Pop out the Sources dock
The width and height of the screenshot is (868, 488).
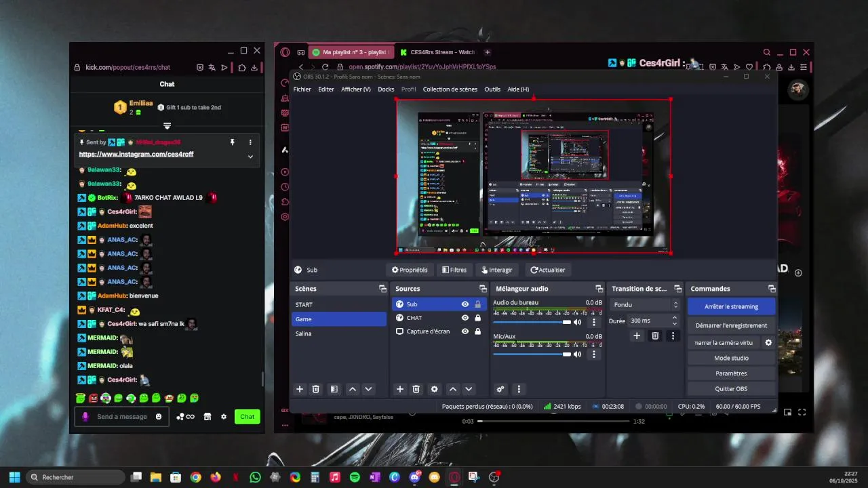click(x=482, y=289)
